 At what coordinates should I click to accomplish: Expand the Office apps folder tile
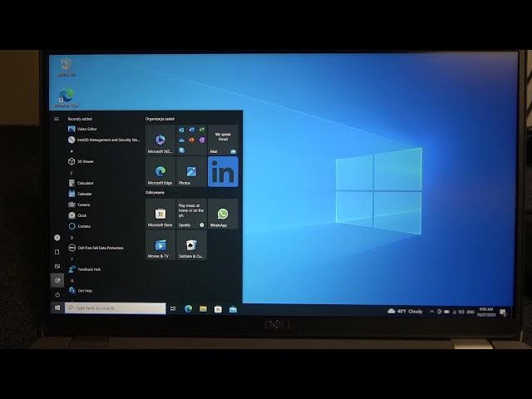click(x=191, y=140)
